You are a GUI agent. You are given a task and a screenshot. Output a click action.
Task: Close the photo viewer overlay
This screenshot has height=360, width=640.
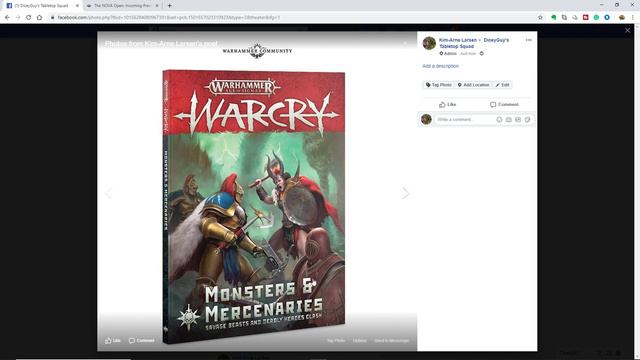point(627,31)
